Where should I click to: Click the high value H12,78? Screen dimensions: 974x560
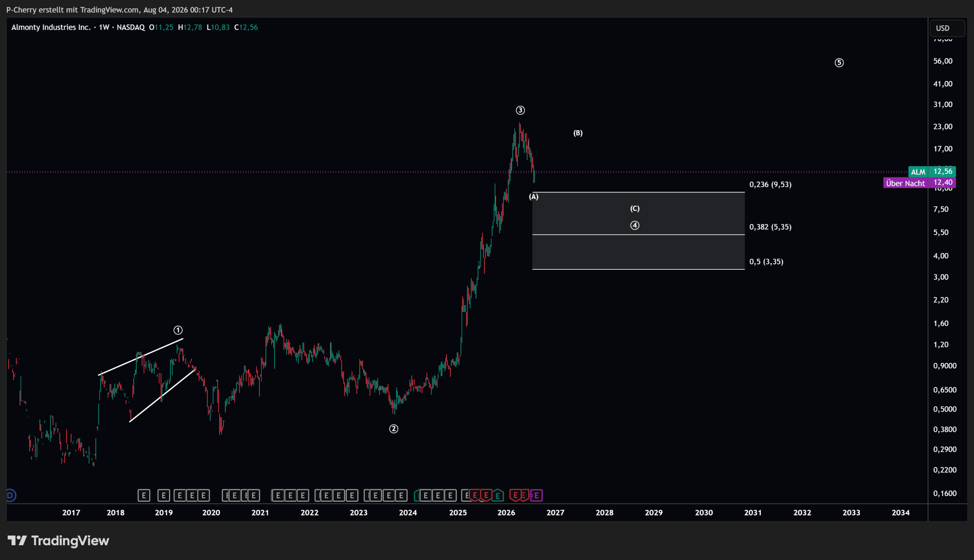190,27
